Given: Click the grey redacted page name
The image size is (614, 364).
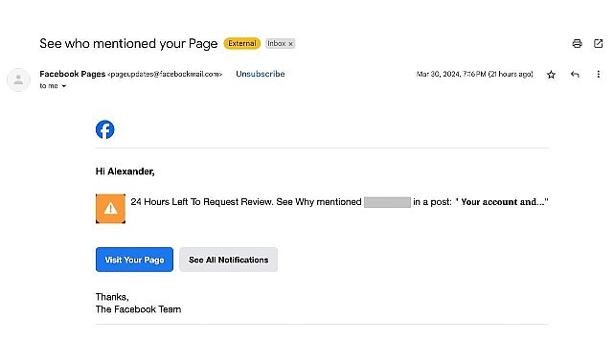Looking at the screenshot, I should pos(387,202).
